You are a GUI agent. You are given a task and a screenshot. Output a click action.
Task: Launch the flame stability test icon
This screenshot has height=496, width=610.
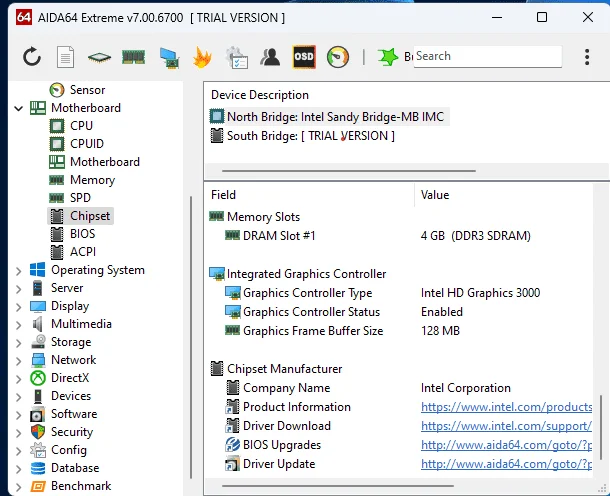202,58
